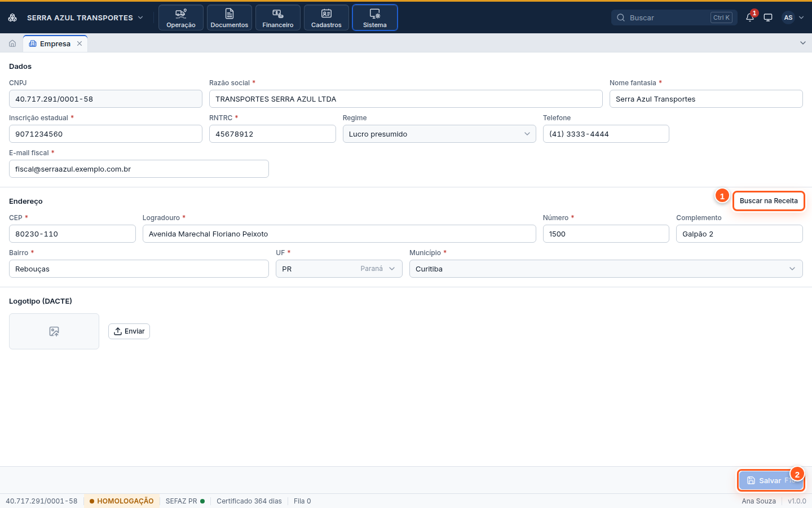Image resolution: width=812 pixels, height=508 pixels.
Task: Upload a logo with Enviar
Action: point(129,331)
